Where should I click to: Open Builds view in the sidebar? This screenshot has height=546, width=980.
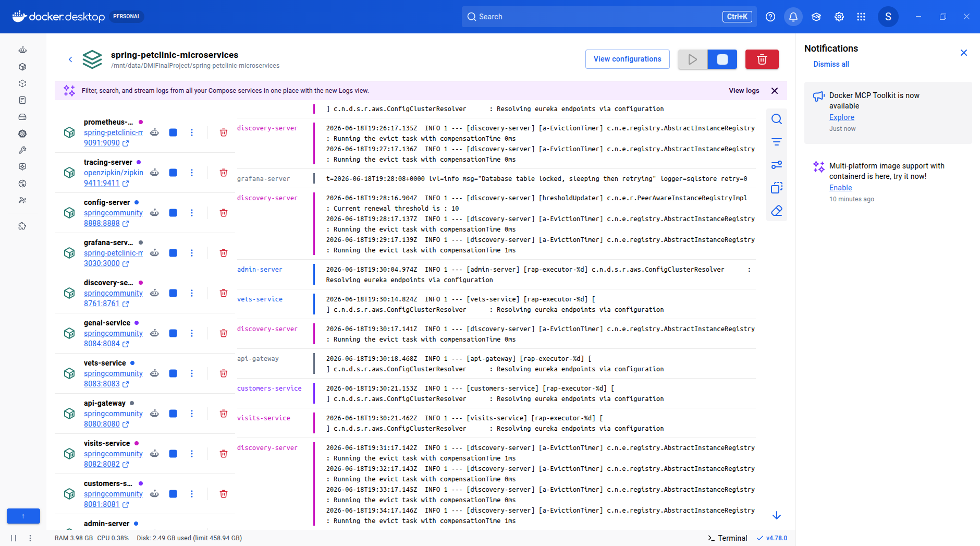point(22,150)
